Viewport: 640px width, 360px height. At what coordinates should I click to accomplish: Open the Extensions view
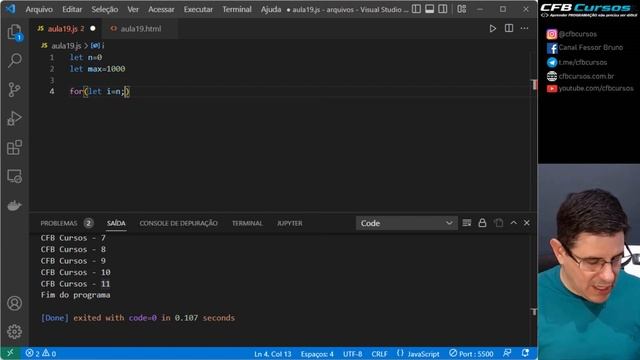coord(15,147)
